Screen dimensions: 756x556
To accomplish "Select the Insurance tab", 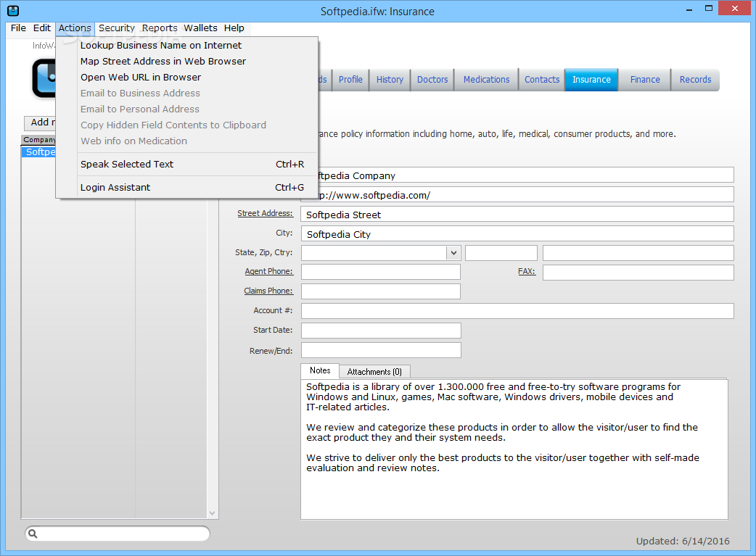I will 591,80.
